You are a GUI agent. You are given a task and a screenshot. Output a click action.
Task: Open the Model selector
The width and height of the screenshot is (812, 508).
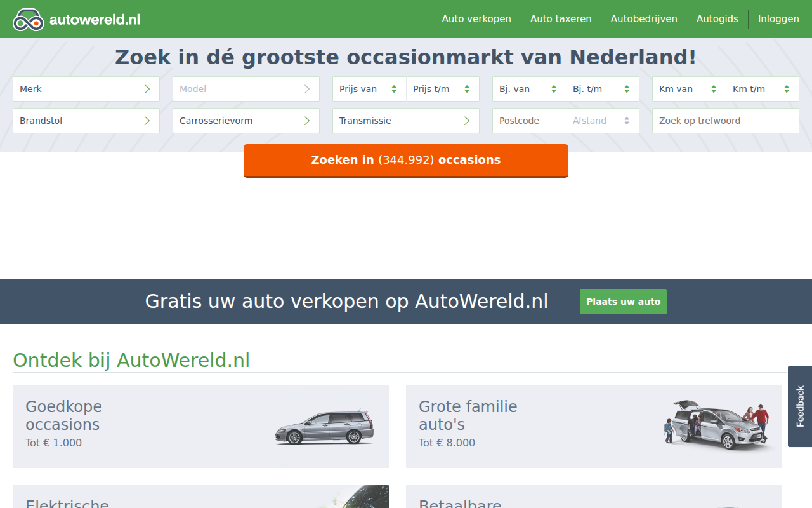coord(246,89)
